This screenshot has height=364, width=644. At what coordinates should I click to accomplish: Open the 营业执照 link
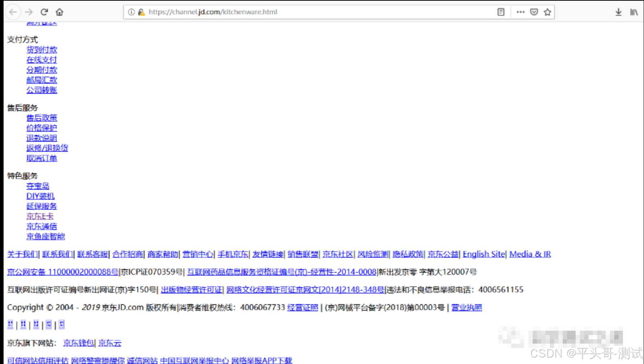(467, 307)
